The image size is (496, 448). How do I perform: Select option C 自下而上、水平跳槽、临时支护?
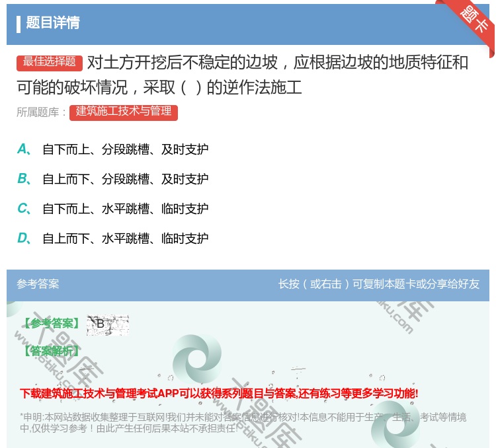[112, 209]
